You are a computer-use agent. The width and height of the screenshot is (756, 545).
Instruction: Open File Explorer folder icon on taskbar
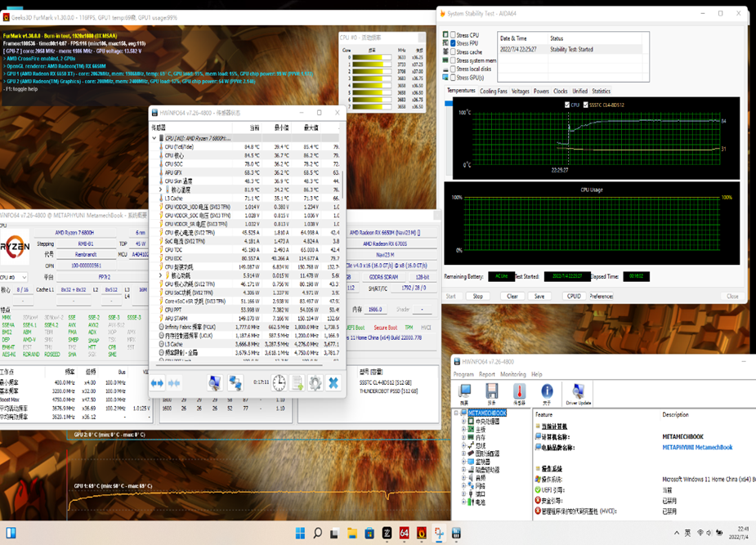point(352,533)
